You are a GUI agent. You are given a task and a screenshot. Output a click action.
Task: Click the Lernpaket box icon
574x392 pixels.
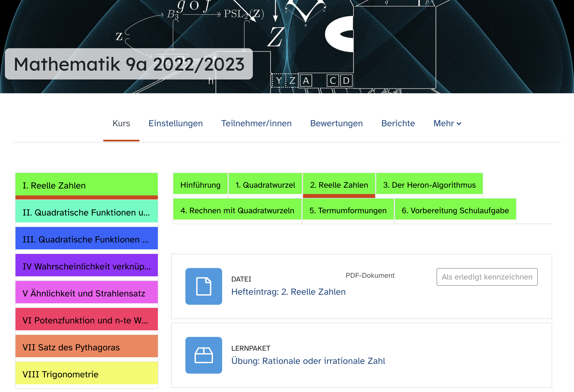(x=203, y=355)
